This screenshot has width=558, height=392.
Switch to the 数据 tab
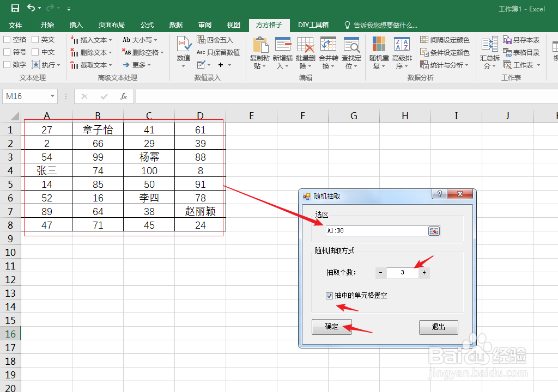pos(176,25)
